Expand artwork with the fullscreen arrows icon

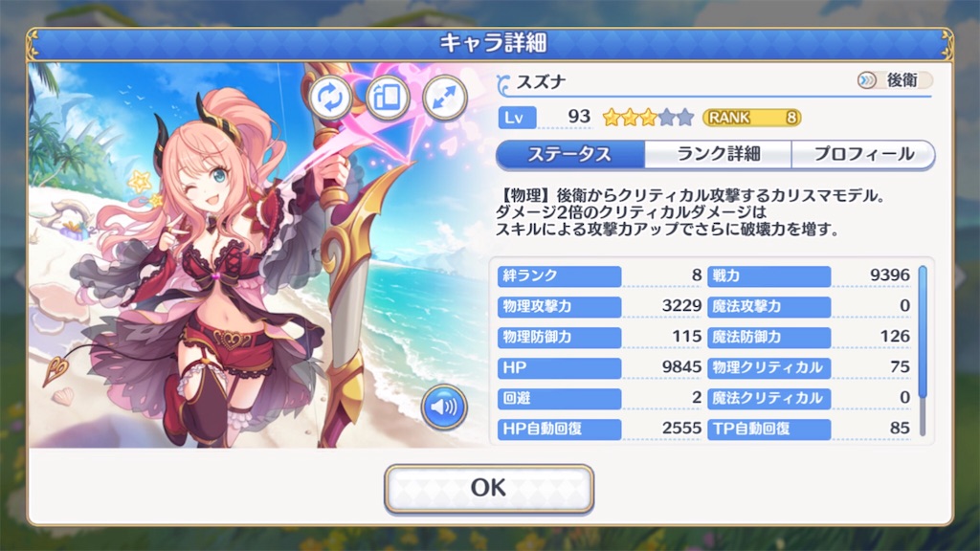point(445,98)
